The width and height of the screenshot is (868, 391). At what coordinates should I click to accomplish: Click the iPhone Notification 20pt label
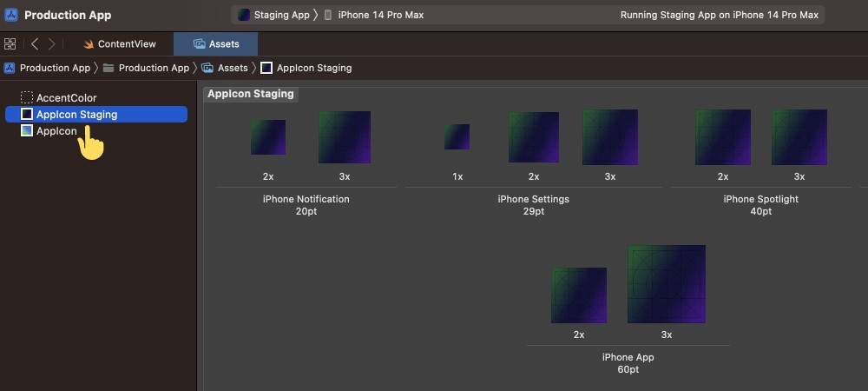(x=306, y=205)
